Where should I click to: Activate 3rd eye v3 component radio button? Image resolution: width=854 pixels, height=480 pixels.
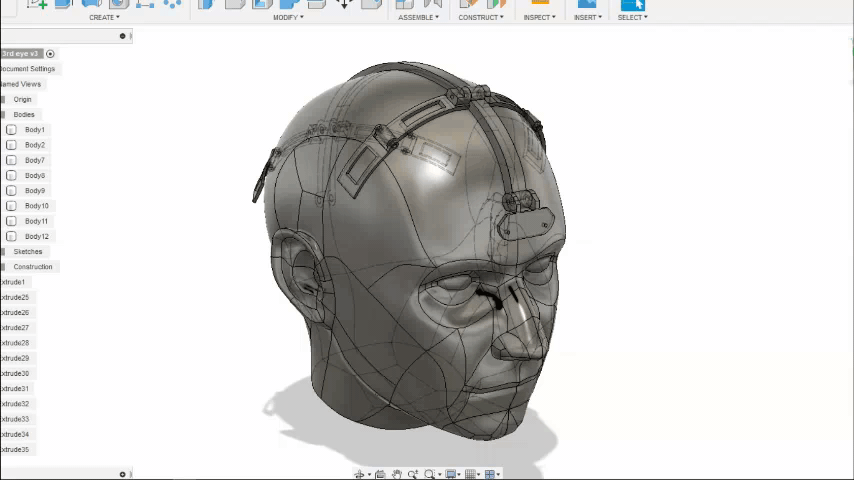[x=50, y=54]
